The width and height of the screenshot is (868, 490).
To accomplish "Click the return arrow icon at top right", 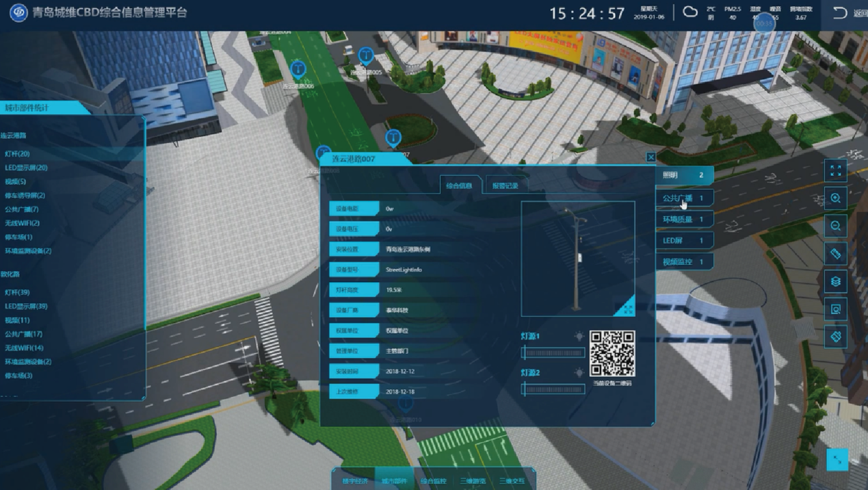I will pos(840,12).
